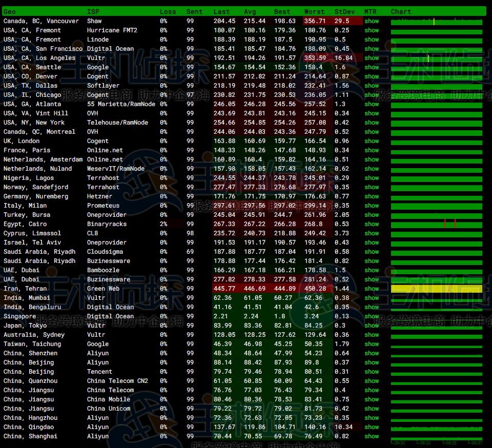The height and width of the screenshot is (448, 492).
Task: Show MTR for Jiangsu China Mobile row
Action: [372, 399]
